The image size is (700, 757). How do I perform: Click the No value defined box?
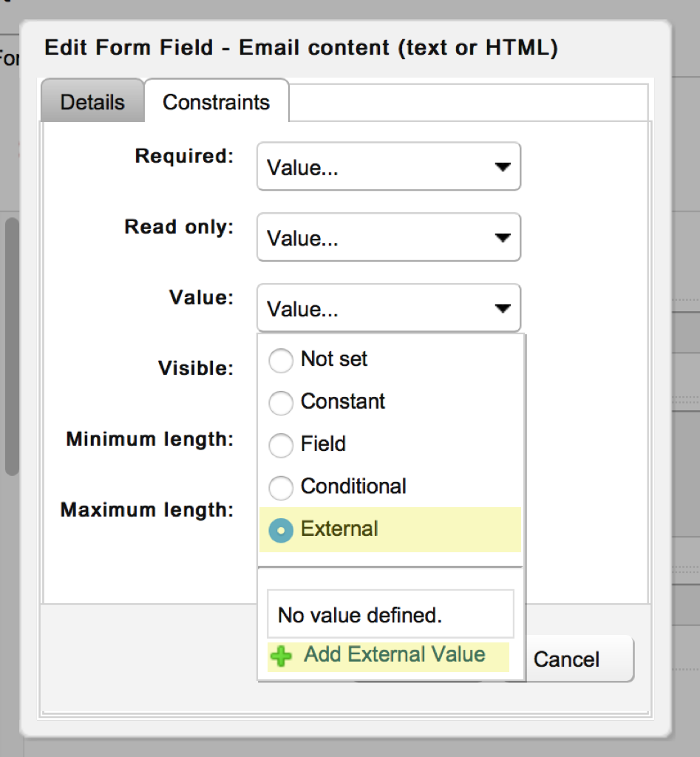tap(390, 614)
